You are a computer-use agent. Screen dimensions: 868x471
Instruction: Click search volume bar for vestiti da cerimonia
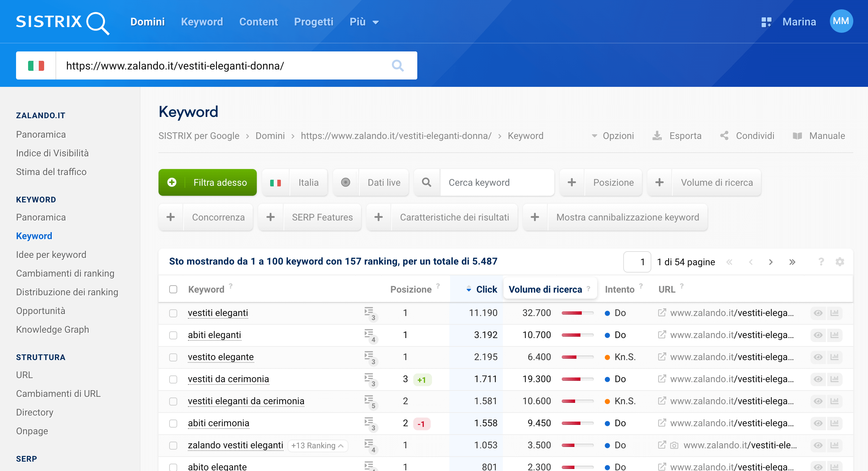point(577,379)
